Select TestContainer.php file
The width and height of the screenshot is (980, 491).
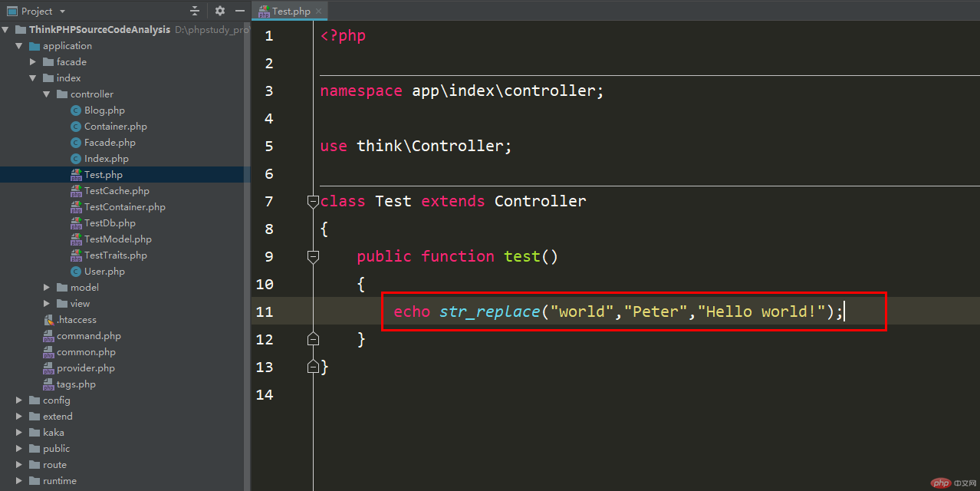(x=125, y=206)
